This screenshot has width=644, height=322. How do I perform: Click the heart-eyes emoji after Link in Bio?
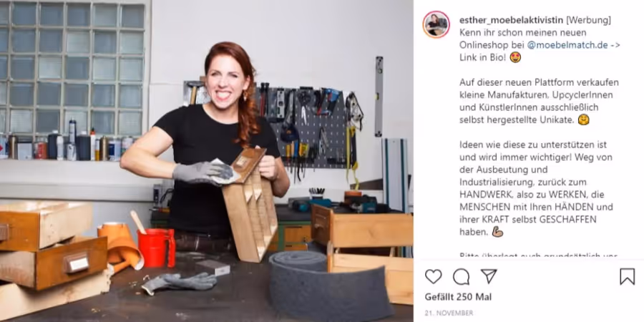pos(515,57)
